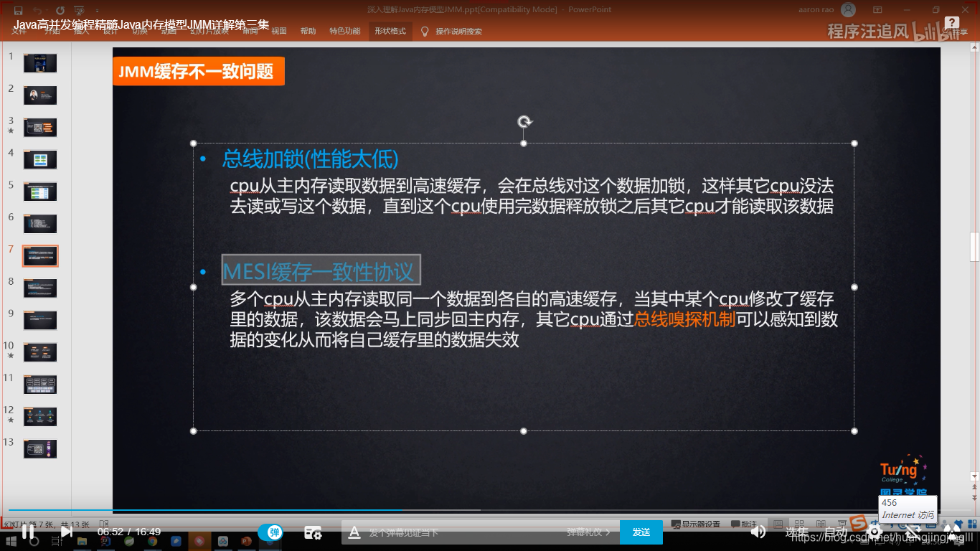Click 批注 comments button in status bar

(x=744, y=524)
